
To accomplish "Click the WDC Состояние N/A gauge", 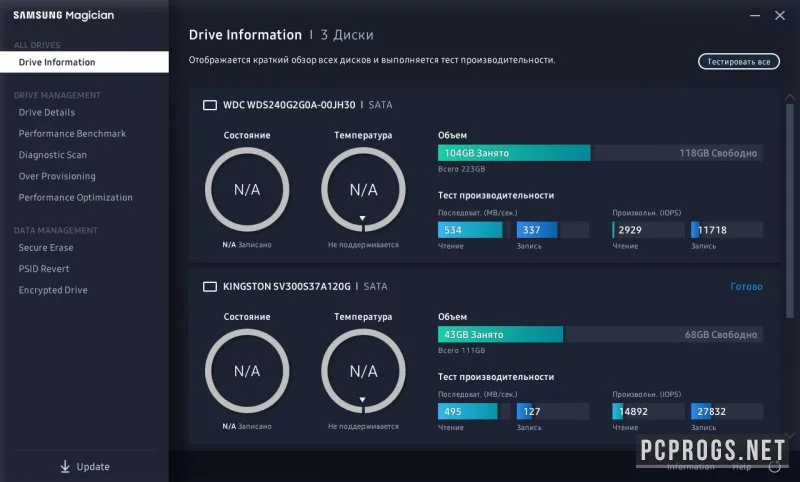I will point(247,190).
